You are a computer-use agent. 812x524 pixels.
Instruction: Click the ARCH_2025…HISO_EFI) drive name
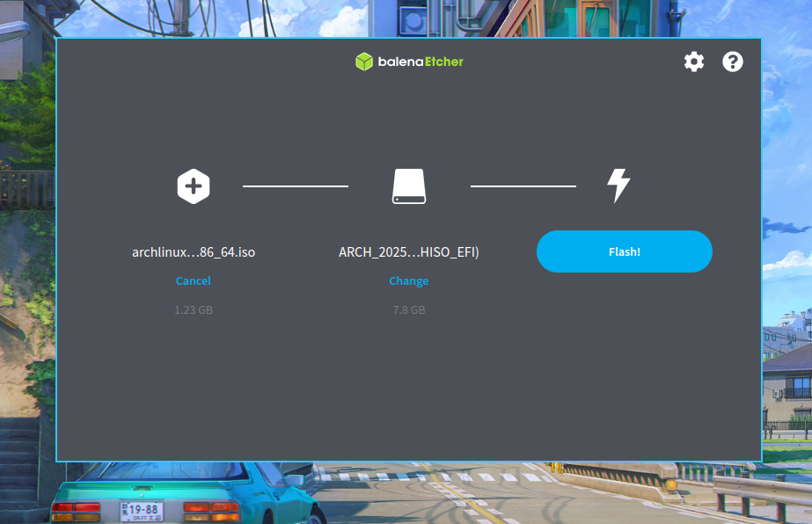click(x=409, y=252)
